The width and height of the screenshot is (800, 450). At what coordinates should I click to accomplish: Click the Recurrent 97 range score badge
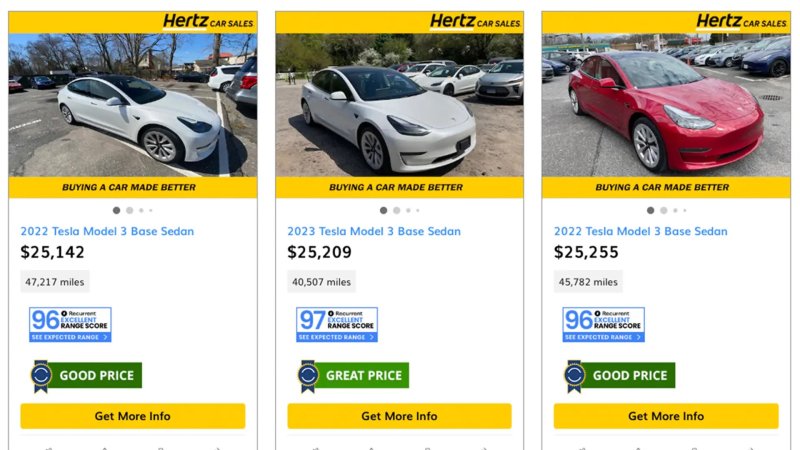(336, 324)
